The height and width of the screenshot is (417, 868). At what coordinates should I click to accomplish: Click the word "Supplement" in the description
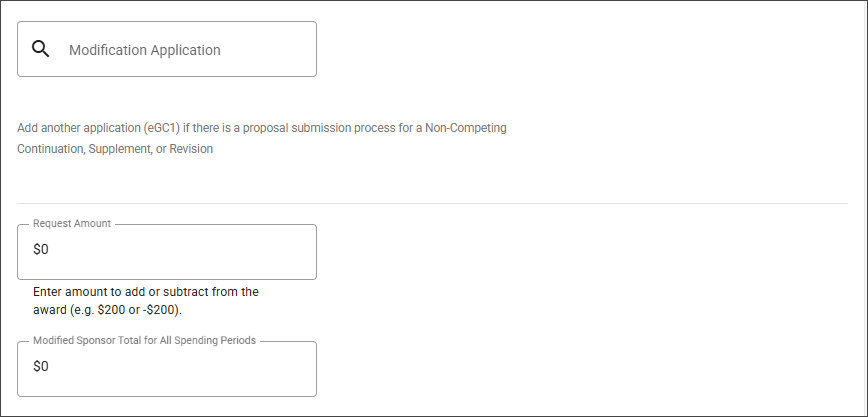click(119, 149)
